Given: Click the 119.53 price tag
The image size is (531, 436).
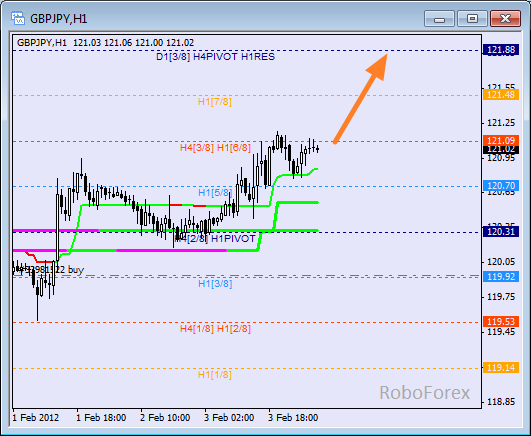Looking at the screenshot, I should (501, 321).
